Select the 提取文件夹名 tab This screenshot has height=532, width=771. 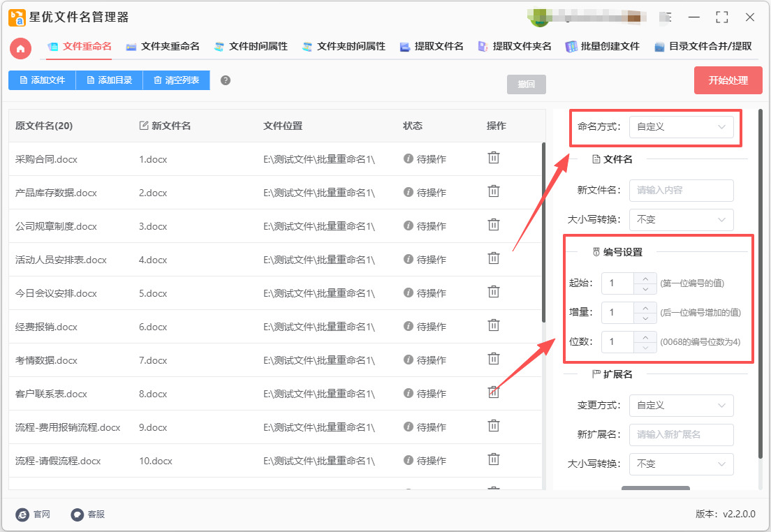pyautogui.click(x=515, y=47)
